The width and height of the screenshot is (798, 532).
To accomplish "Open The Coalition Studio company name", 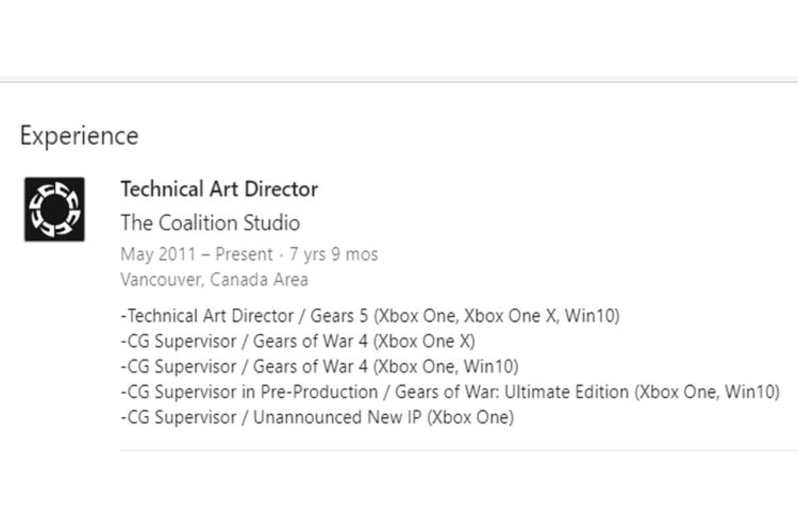I will click(210, 223).
